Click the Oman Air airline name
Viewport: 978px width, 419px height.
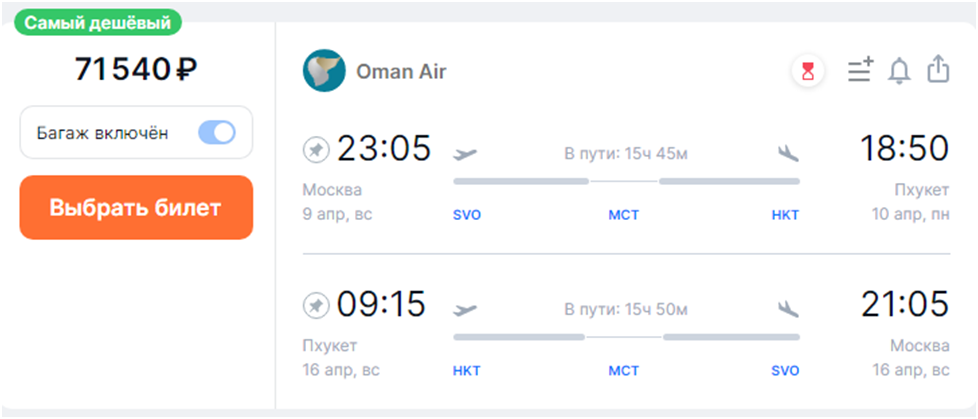[401, 71]
